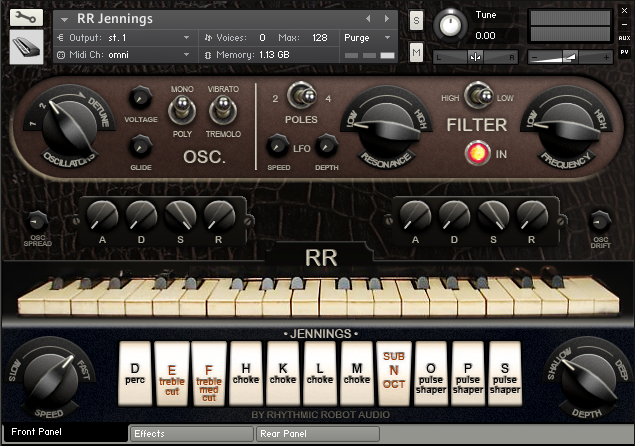Click the left envelope S knob

point(180,216)
